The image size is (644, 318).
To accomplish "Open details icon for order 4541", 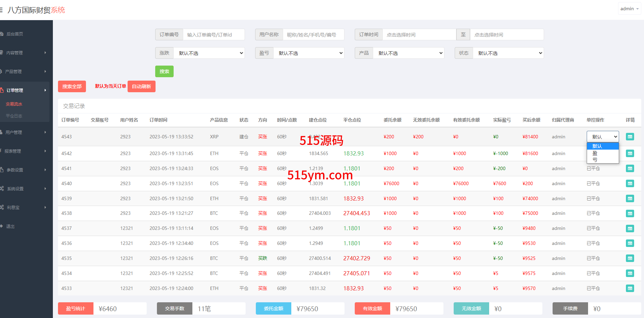I will (630, 168).
